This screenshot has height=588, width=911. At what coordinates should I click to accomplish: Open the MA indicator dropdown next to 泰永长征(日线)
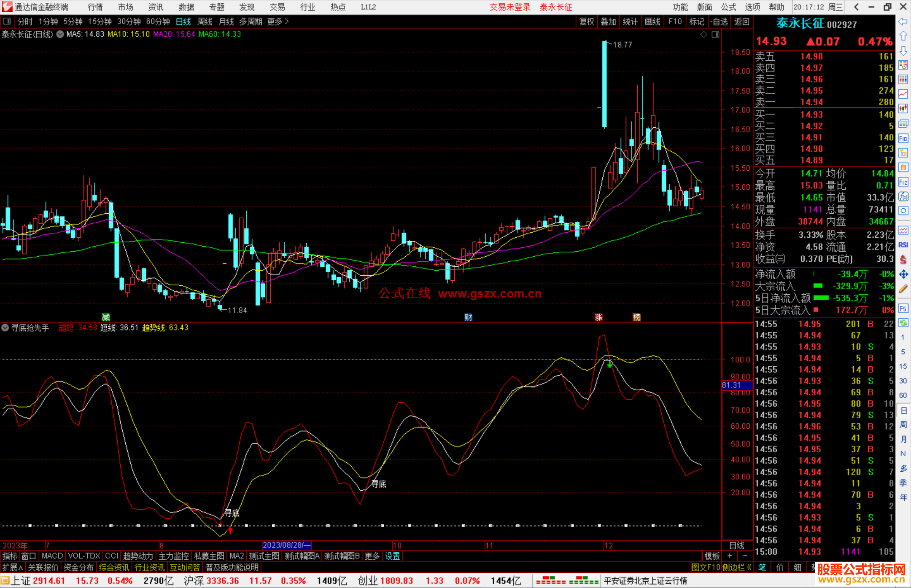[60, 34]
